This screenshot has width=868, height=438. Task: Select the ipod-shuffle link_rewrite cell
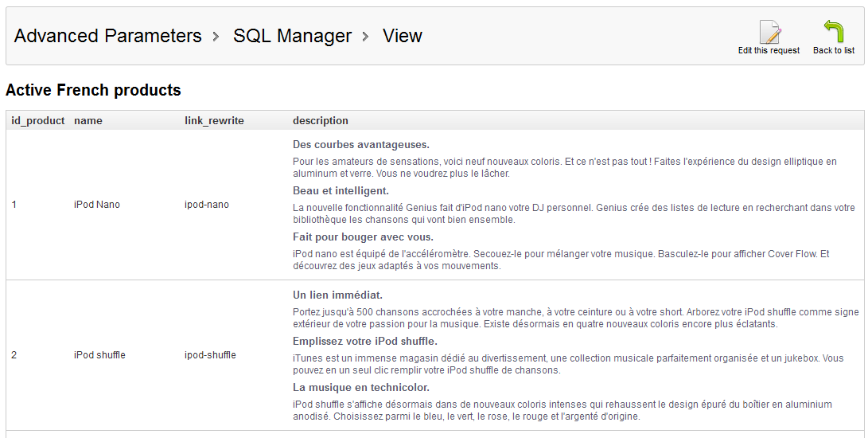tap(210, 355)
